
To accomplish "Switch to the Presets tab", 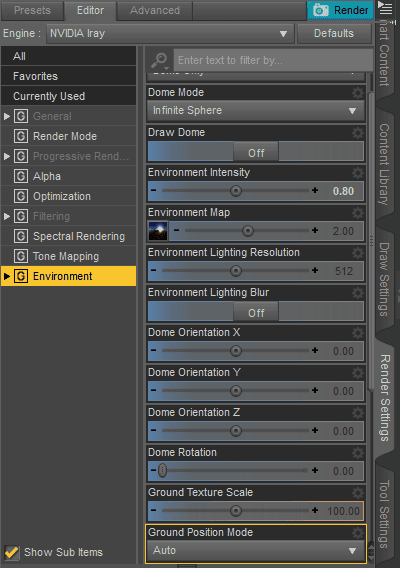I will point(32,10).
